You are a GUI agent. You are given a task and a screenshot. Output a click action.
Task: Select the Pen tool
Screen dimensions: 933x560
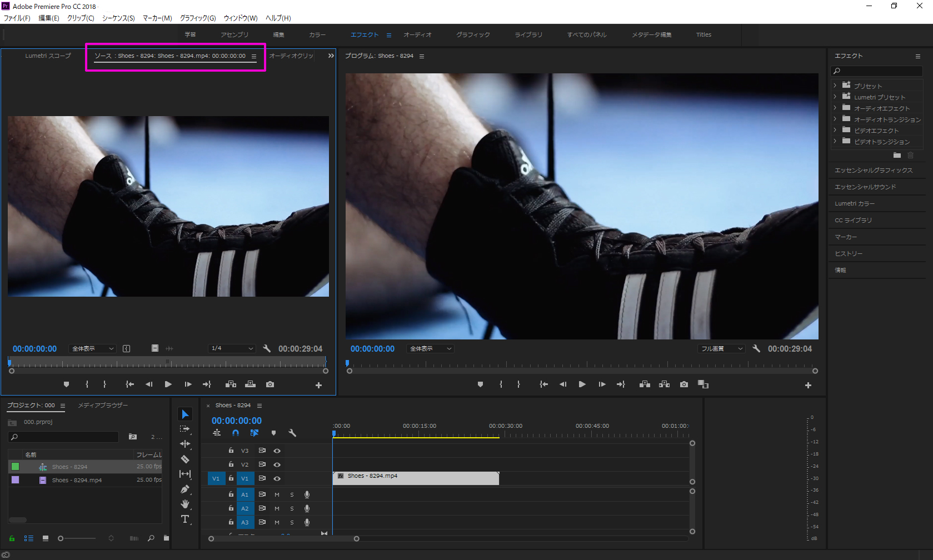pos(185,489)
